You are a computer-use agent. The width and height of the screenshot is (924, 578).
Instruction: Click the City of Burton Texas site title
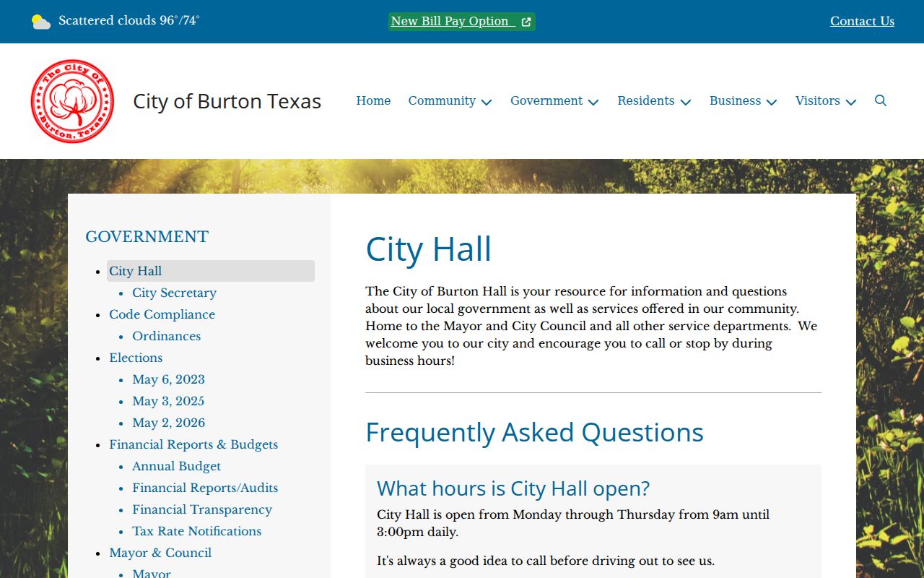coord(227,101)
